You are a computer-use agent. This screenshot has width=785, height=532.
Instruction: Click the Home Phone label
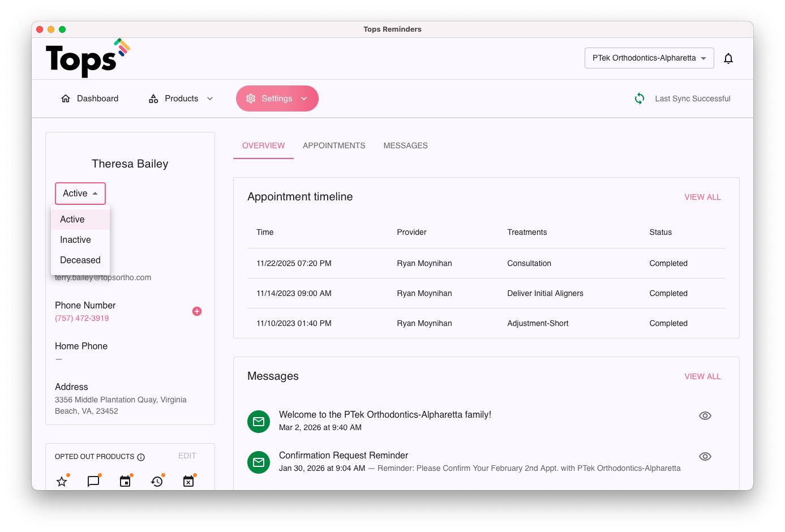(x=81, y=346)
